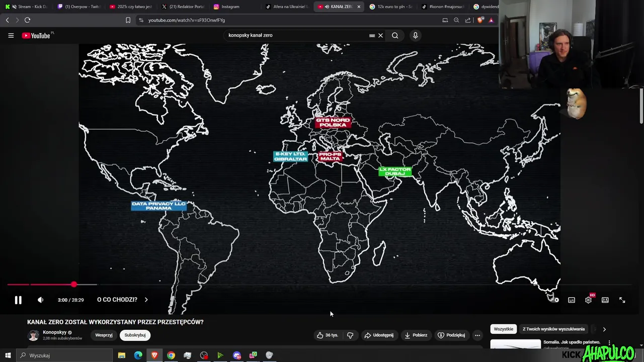Viewport: 644px width, 362px height.
Task: Switch to the 'Redaktor Portal' X tab
Action: pyautogui.click(x=183, y=7)
